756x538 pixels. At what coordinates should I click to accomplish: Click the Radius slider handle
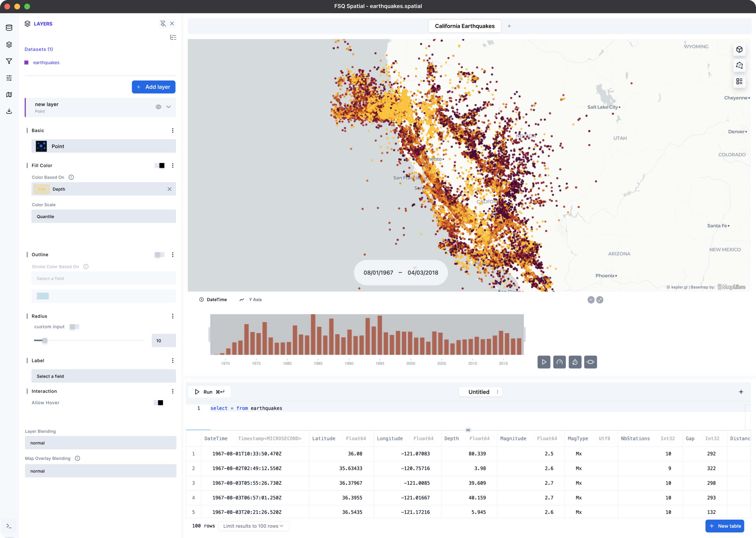pos(45,340)
